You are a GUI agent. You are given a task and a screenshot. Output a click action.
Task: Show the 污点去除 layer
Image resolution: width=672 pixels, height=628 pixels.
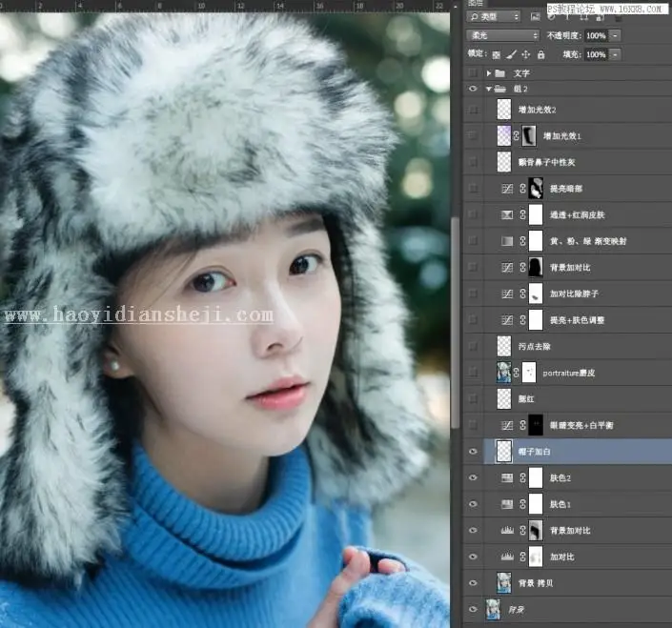(473, 346)
